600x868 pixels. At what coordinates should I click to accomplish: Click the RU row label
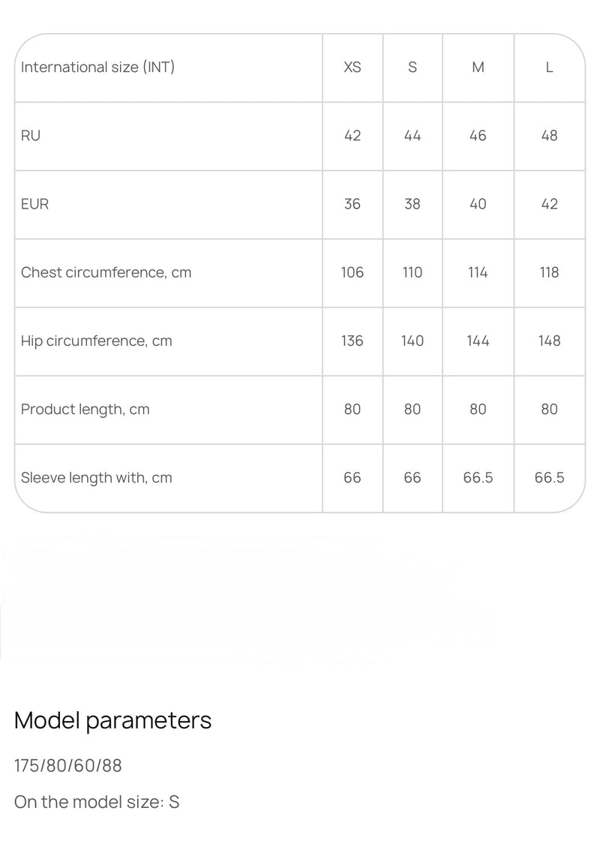tap(31, 136)
